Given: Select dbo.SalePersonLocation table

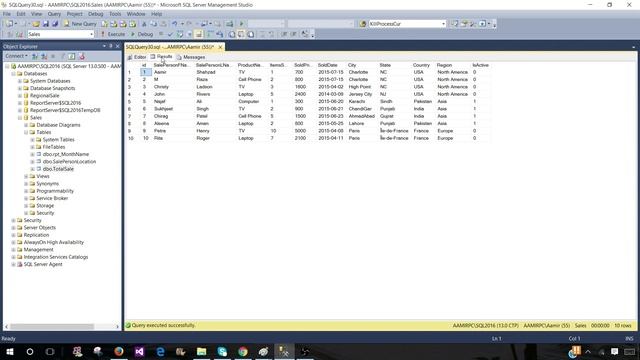Looking at the screenshot, I should [x=69, y=162].
